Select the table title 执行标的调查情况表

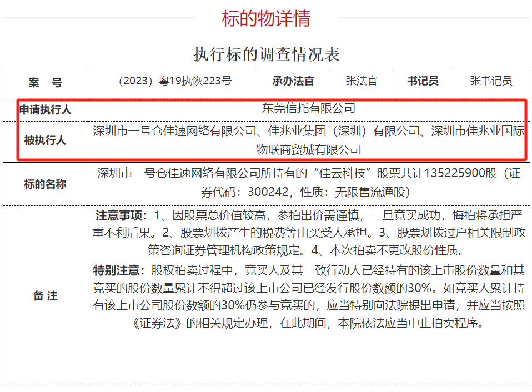[x=267, y=54]
